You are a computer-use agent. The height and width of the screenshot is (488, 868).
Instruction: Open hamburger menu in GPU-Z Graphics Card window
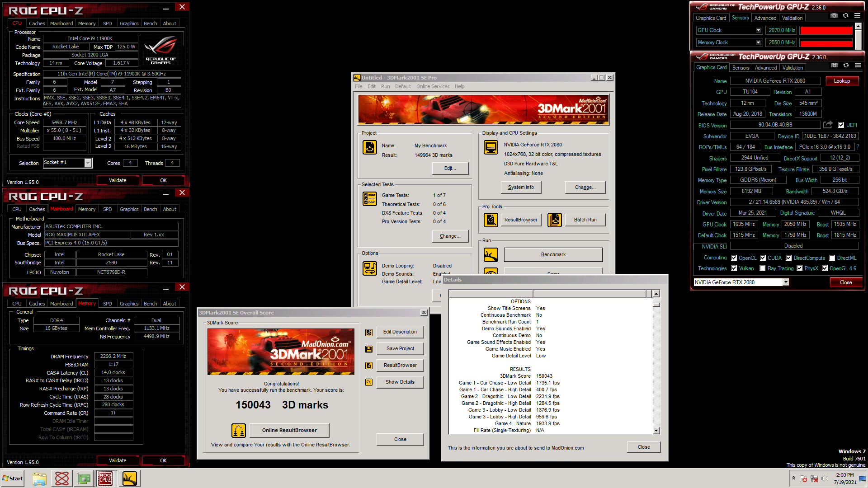coord(858,66)
